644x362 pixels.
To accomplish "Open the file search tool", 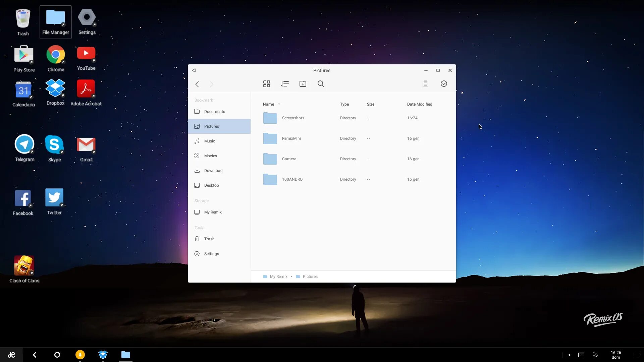I will [x=321, y=84].
